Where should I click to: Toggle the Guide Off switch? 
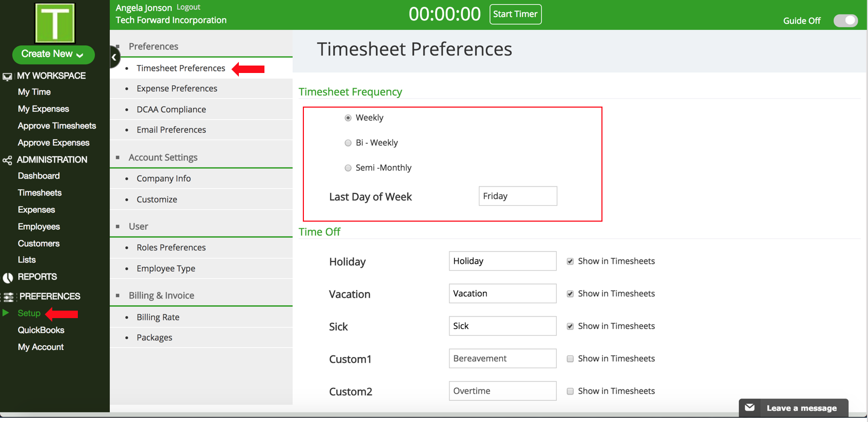[845, 21]
